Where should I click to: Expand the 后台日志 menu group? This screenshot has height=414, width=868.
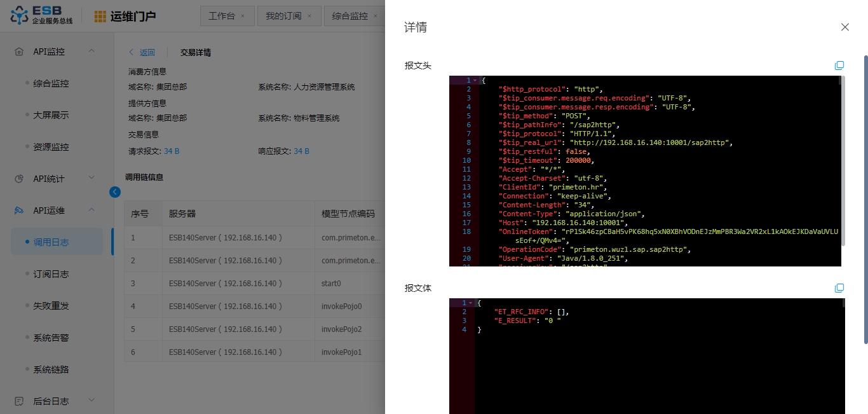(x=91, y=401)
